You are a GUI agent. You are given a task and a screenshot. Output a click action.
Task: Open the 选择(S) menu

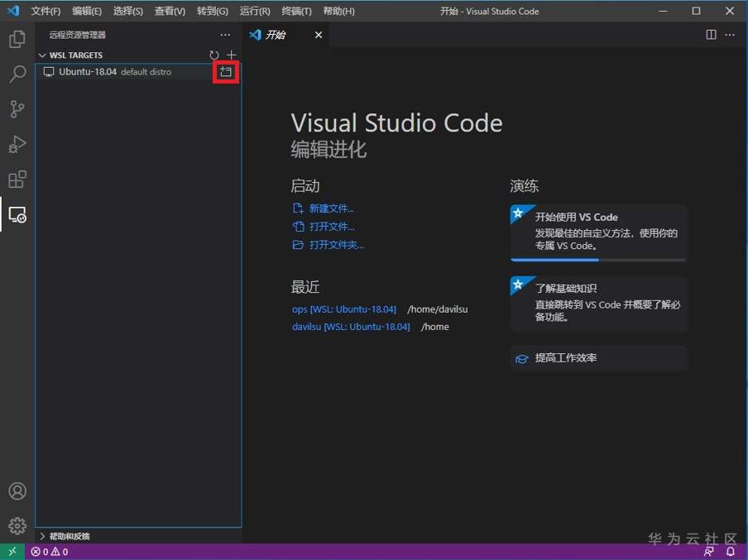click(128, 11)
